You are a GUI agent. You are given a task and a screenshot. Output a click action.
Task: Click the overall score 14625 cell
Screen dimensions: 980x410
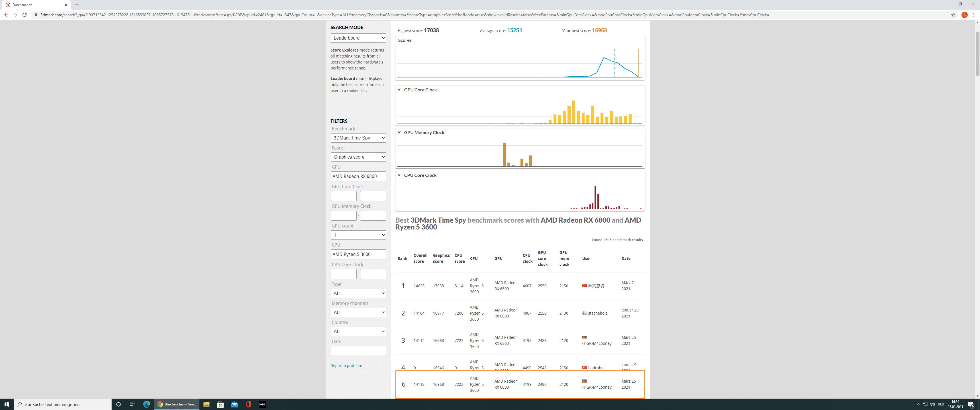tap(419, 286)
